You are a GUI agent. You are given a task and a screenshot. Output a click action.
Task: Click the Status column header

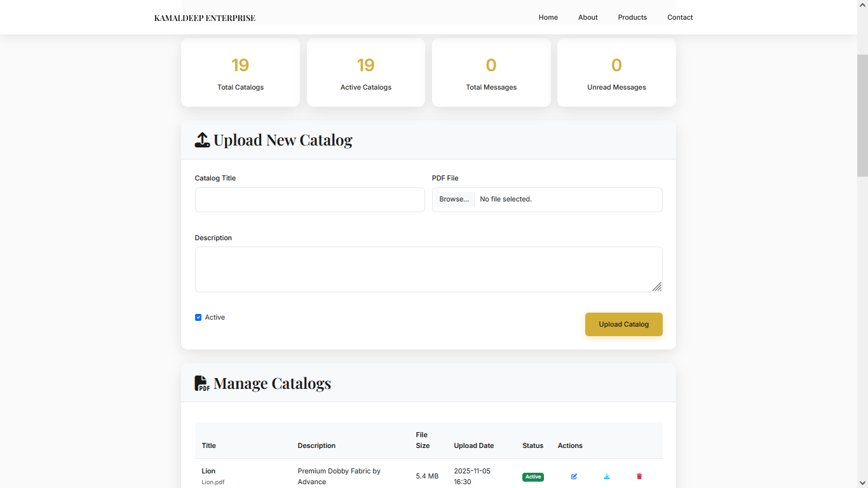(x=533, y=445)
